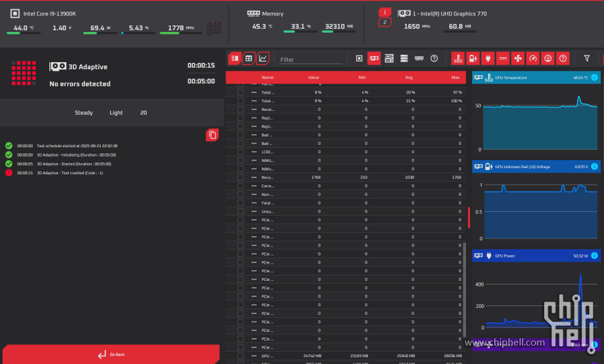Sort the table by the Avg column
This screenshot has width=604, height=364.
tap(409, 78)
